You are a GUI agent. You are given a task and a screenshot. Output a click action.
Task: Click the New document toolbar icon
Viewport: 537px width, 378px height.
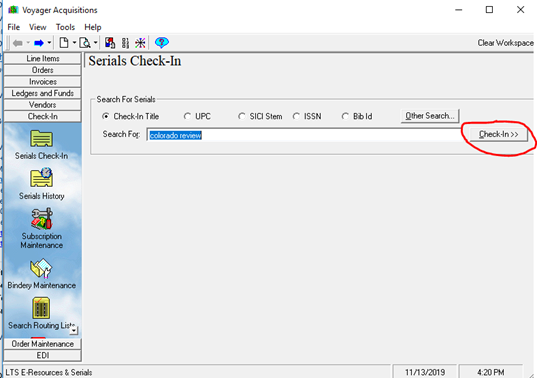pyautogui.click(x=64, y=42)
